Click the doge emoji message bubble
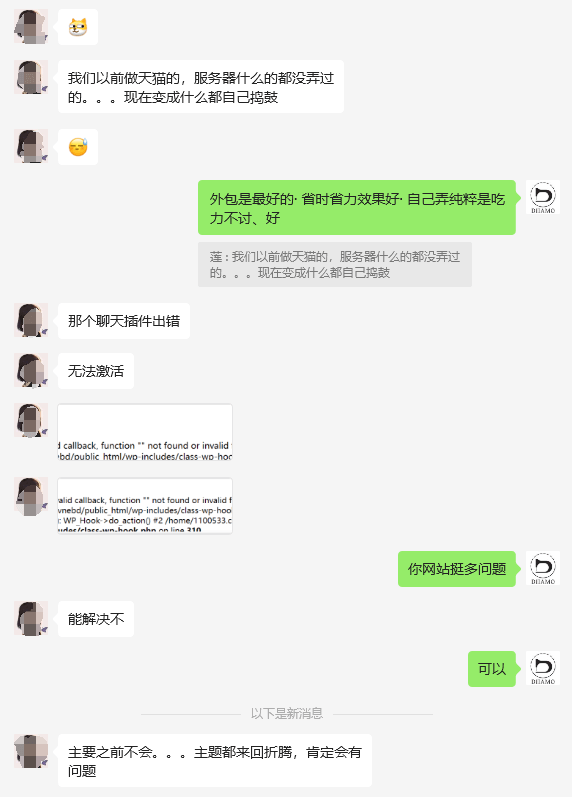572x797 pixels. pos(78,27)
